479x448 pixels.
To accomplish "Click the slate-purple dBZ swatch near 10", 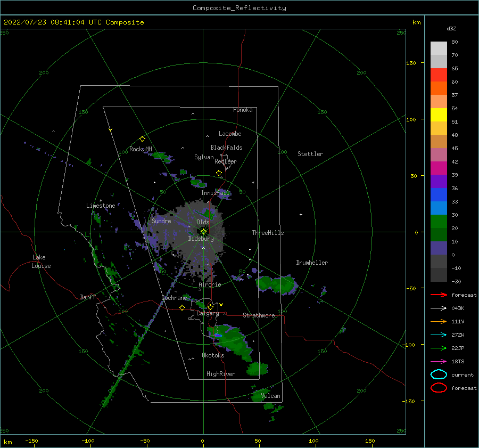I will 439,248.
